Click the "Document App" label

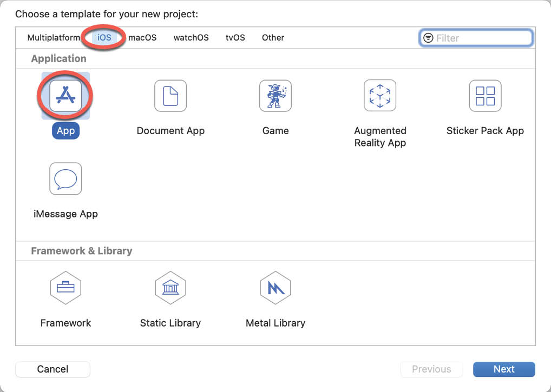[x=170, y=130]
